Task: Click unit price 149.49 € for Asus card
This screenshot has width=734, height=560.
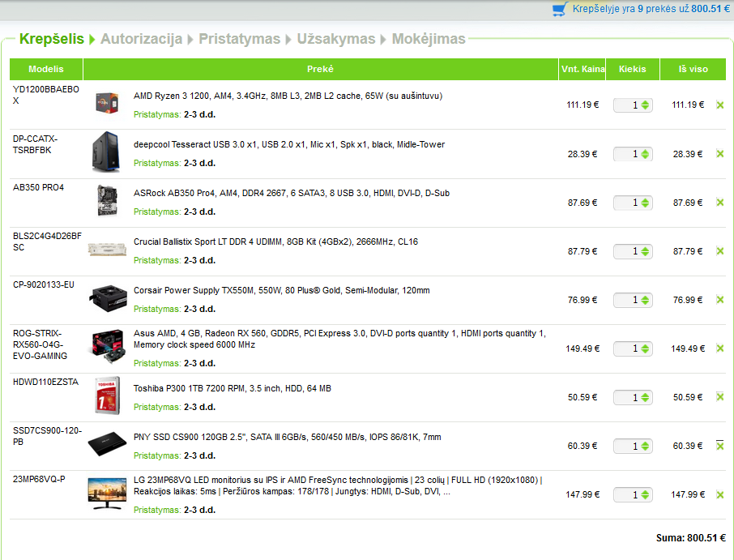Action: [583, 348]
